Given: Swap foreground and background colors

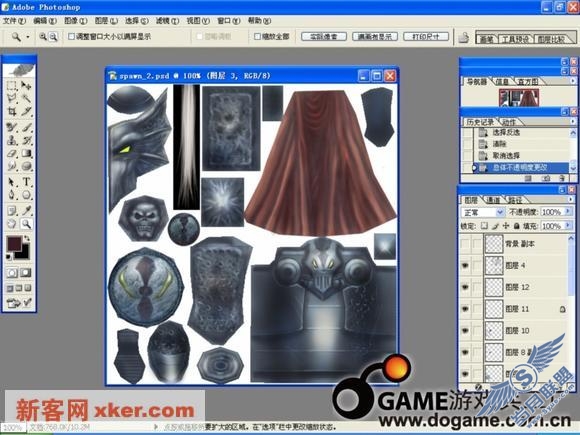Looking at the screenshot, I should [x=27, y=238].
